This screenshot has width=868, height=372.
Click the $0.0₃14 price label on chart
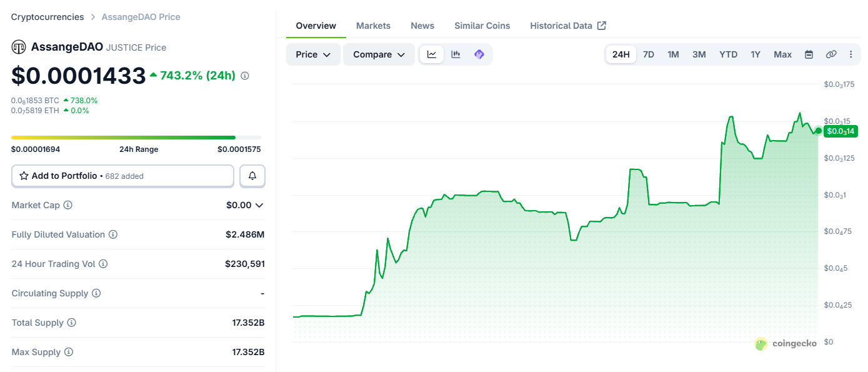[x=841, y=131]
